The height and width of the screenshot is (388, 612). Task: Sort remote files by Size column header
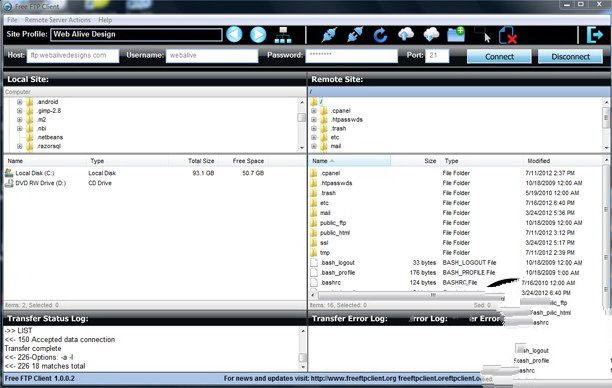pyautogui.click(x=415, y=161)
